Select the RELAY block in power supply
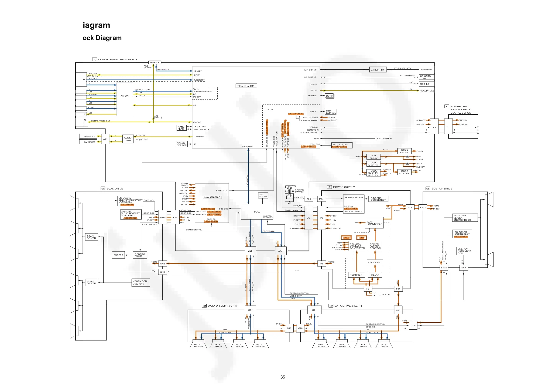The image size is (555, 392). 375,275
